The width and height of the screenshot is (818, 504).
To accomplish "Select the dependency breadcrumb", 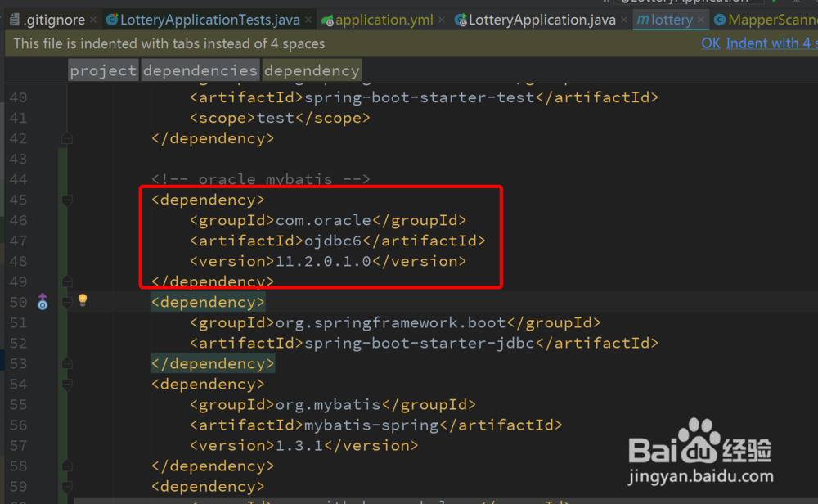I will 312,70.
